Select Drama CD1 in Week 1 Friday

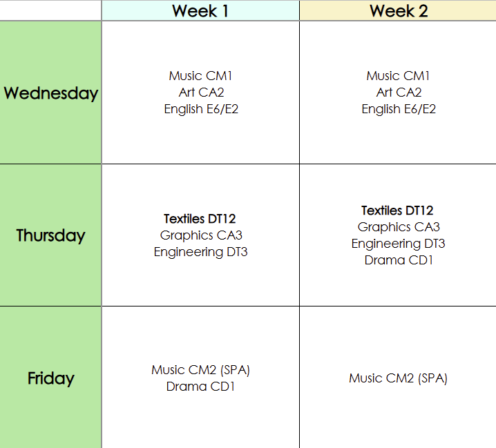coord(200,387)
